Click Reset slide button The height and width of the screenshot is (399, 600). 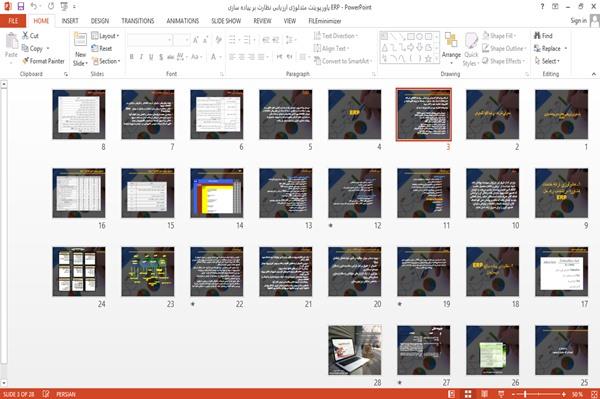click(x=102, y=48)
